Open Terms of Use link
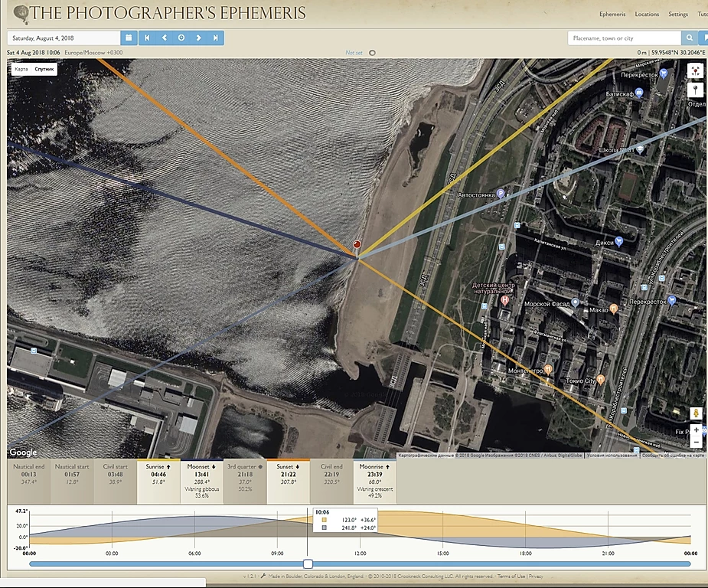 [x=511, y=577]
